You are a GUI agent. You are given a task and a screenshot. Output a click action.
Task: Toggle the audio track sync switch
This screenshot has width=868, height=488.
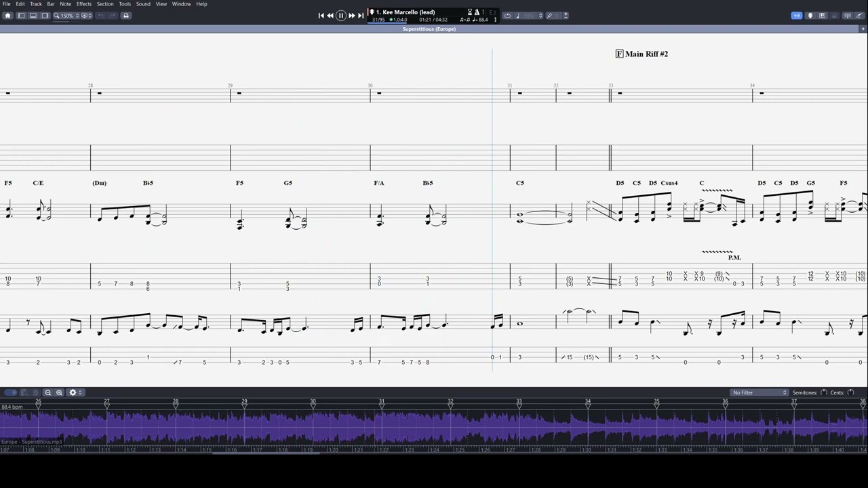coord(11,392)
